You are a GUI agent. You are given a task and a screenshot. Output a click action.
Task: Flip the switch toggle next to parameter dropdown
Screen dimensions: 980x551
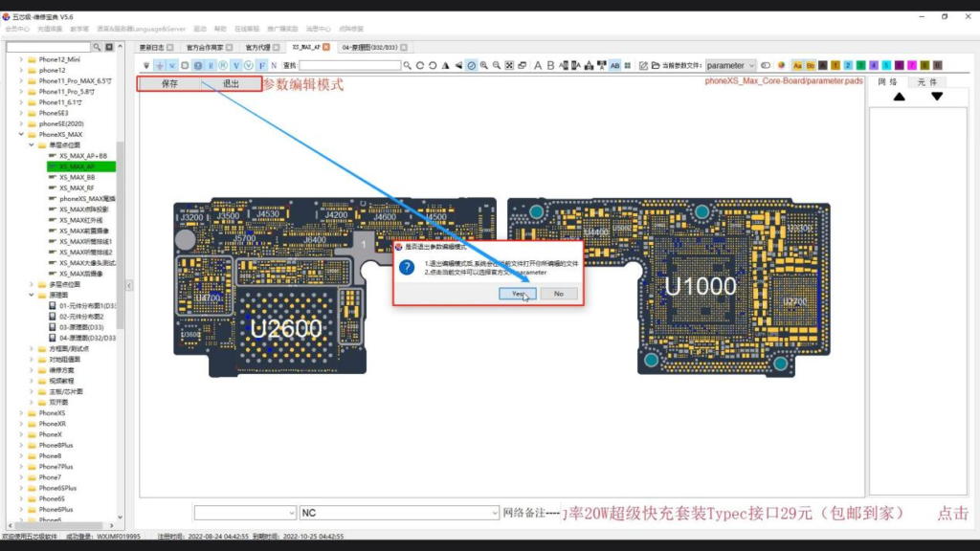(x=766, y=66)
